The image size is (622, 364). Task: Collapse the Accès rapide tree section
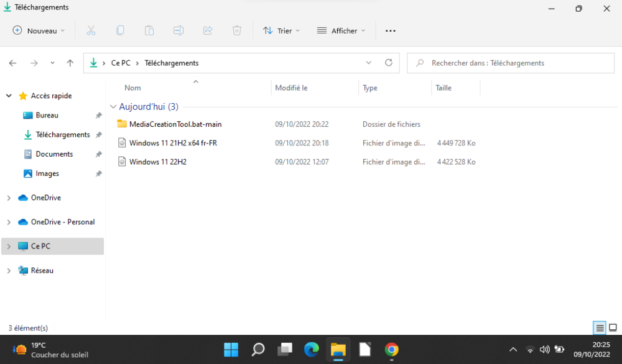click(x=9, y=96)
